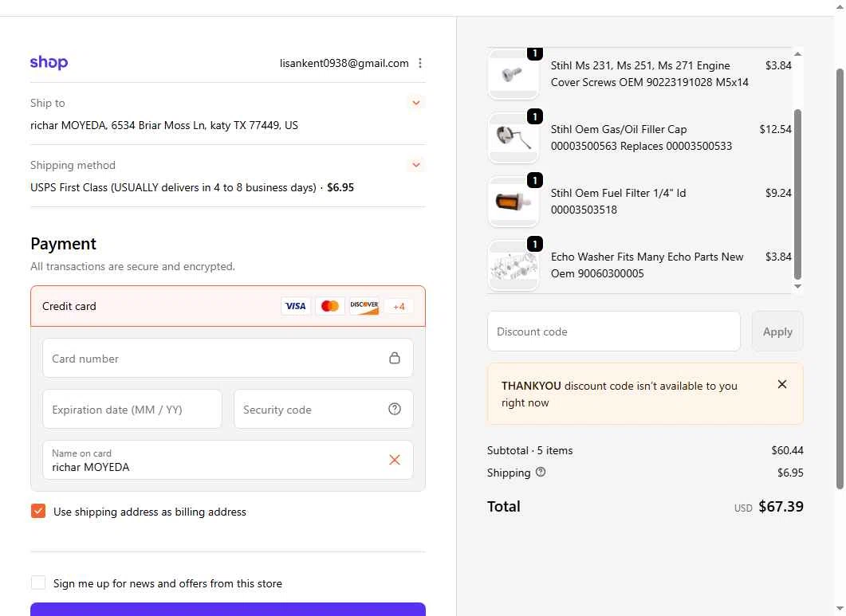This screenshot has height=616, width=846.
Task: Click the lock icon in Card number
Action: (395, 358)
